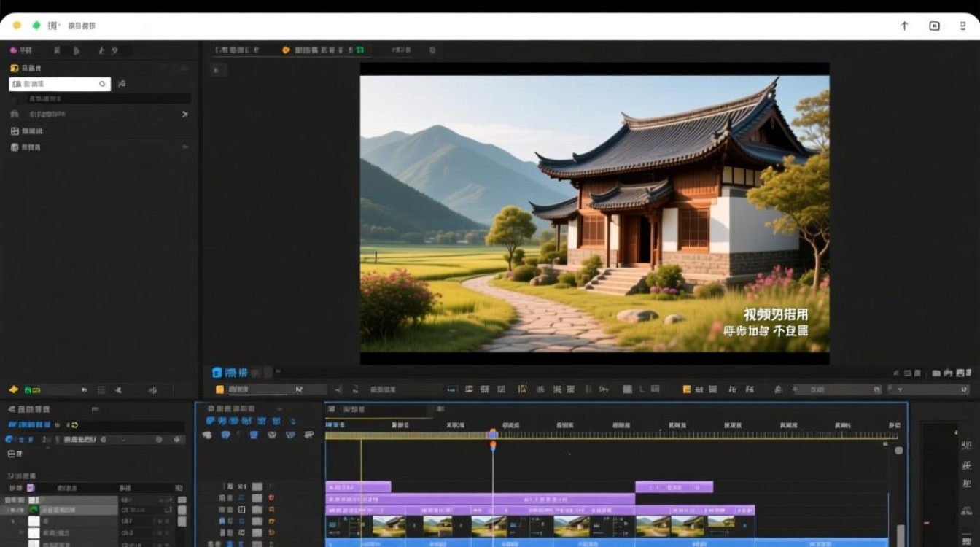Screen dimensions: 980x547
Task: Click the playhead marker on timeline ruler
Action: [493, 435]
